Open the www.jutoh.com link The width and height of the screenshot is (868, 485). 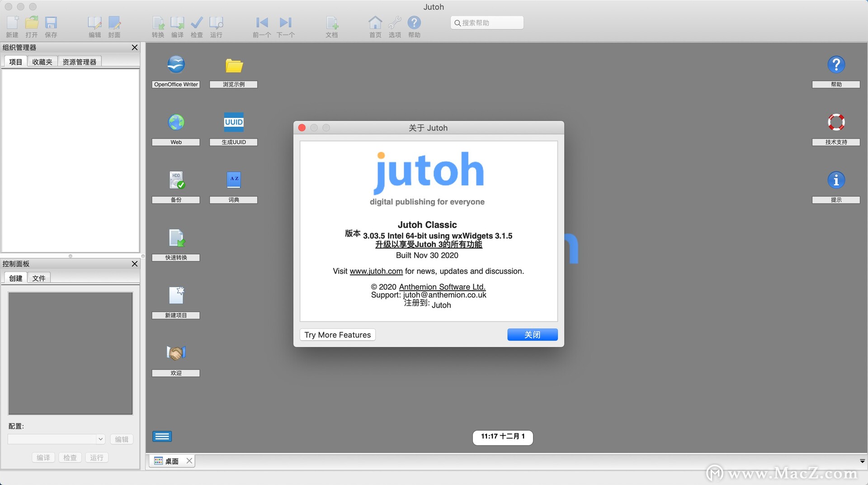coord(376,271)
